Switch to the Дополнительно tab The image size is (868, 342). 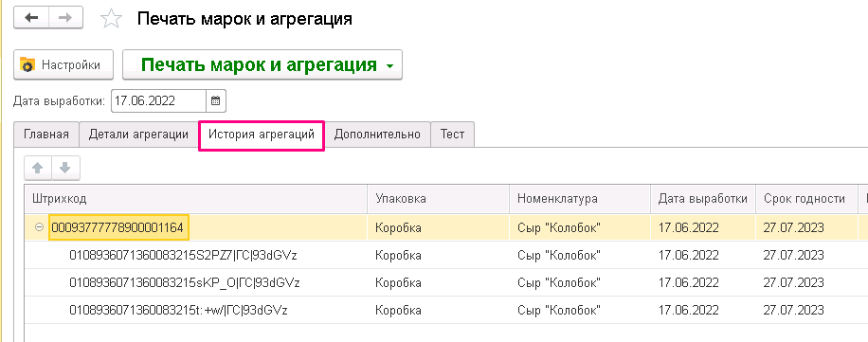377,135
